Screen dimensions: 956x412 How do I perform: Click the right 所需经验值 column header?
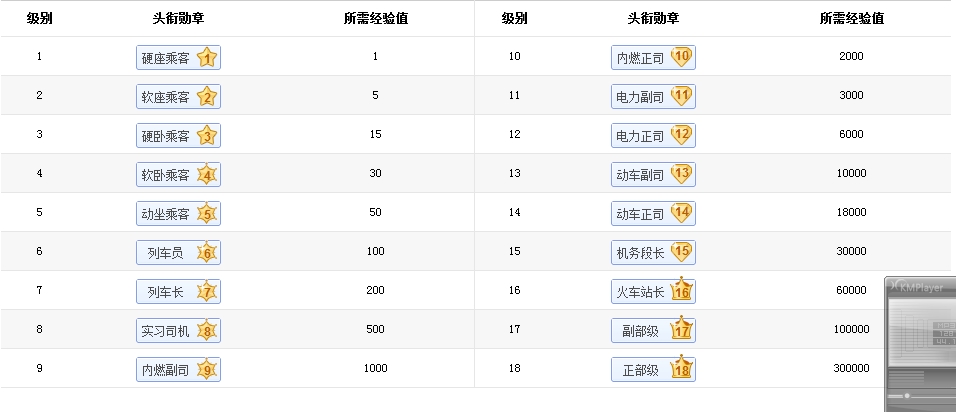coord(851,18)
